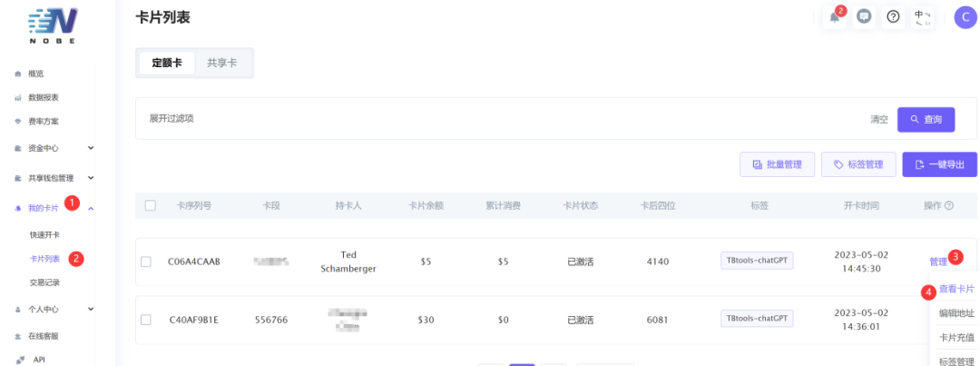Click the last four digits 6081
This screenshot has height=366, width=980.
[x=658, y=320]
